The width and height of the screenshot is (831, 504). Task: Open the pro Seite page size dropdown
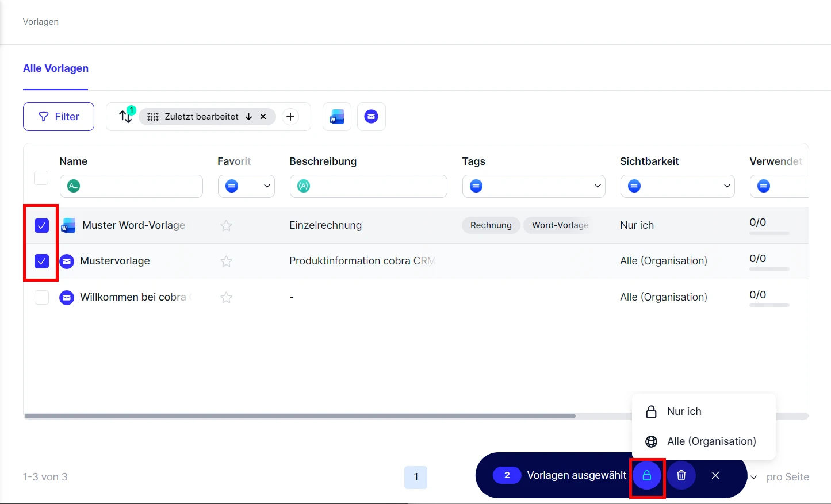[x=754, y=478]
